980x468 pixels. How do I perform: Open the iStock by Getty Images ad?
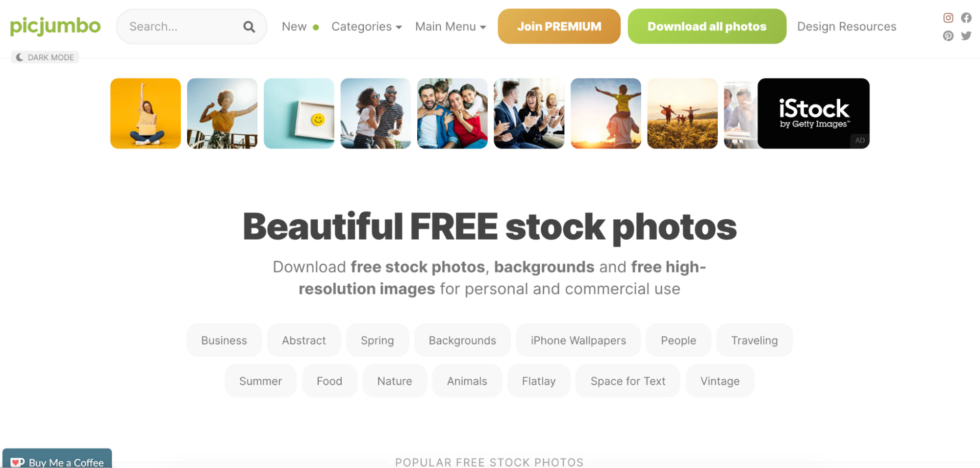coord(813,113)
